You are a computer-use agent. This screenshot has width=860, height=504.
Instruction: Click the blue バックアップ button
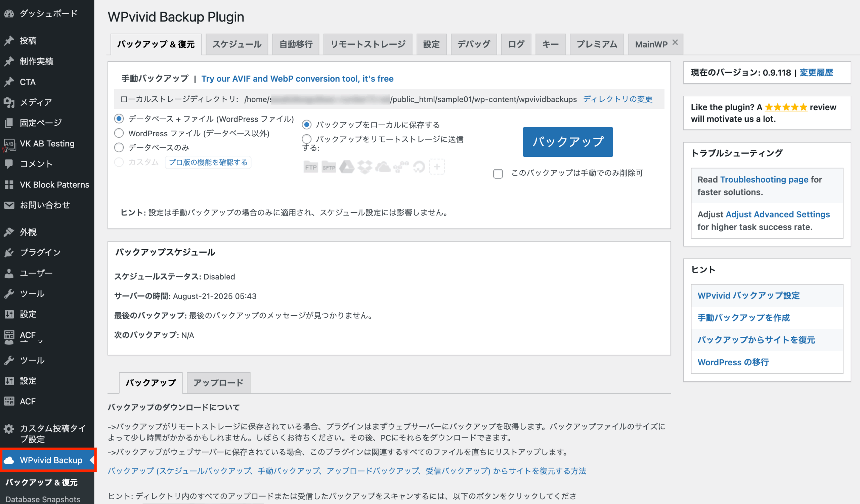click(x=568, y=142)
